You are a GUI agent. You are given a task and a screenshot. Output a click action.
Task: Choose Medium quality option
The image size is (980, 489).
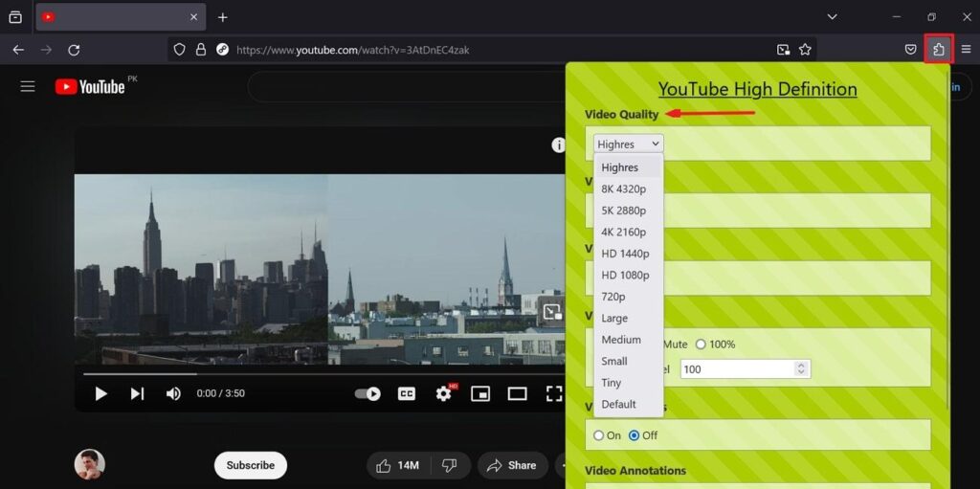coord(628,340)
